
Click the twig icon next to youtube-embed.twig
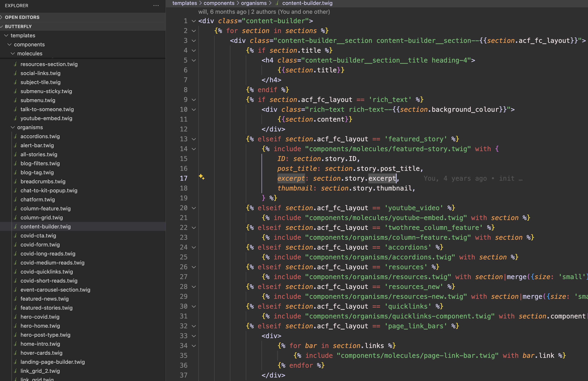[16, 119]
